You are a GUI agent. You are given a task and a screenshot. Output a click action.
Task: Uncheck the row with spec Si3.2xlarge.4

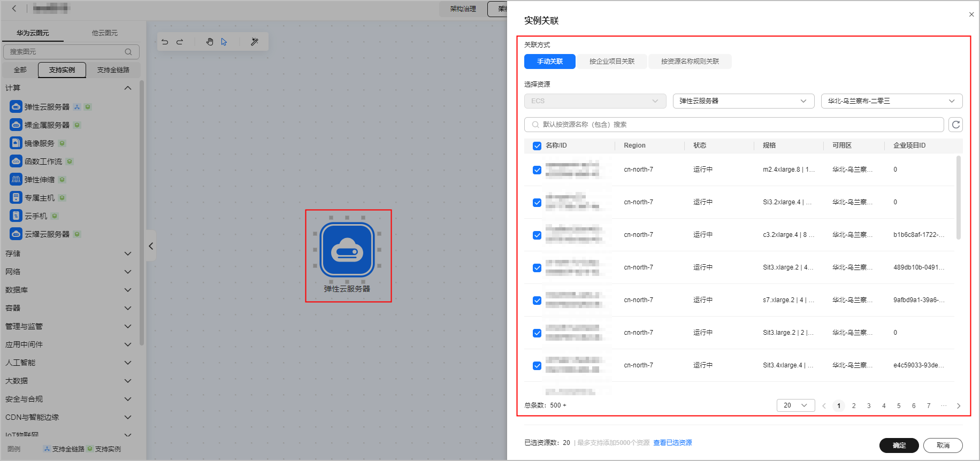537,203
